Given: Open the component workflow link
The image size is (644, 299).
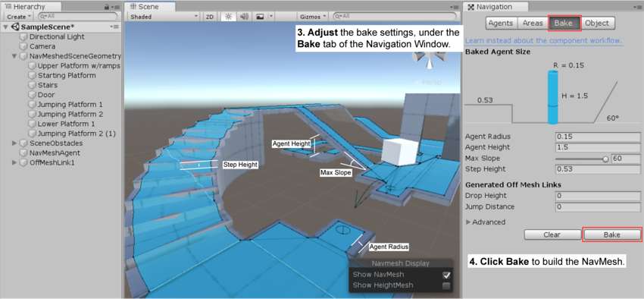Looking at the screenshot, I should (x=543, y=41).
